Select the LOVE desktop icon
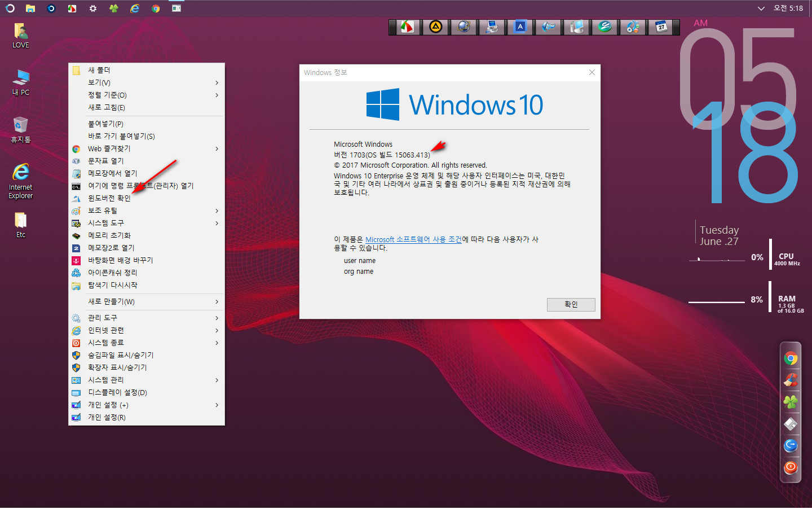The image size is (812, 508). click(x=21, y=36)
